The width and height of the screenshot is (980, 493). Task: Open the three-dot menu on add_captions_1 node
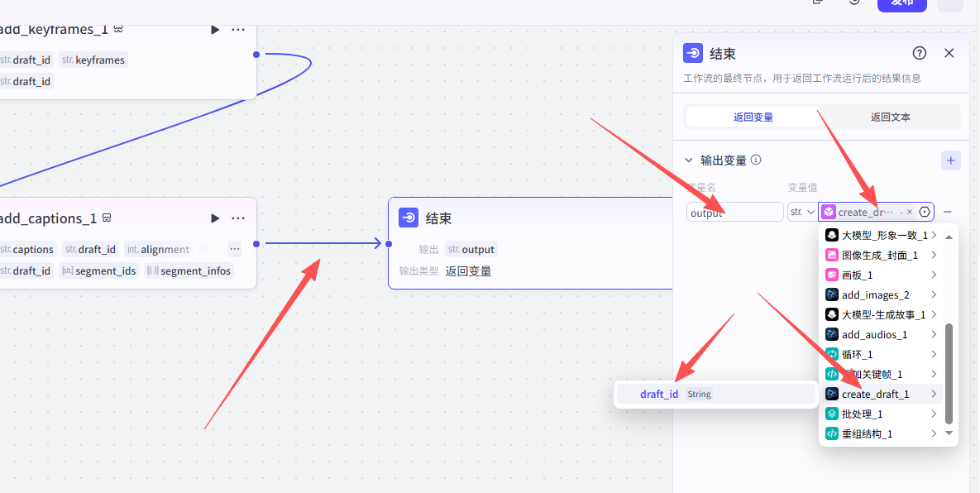click(238, 218)
